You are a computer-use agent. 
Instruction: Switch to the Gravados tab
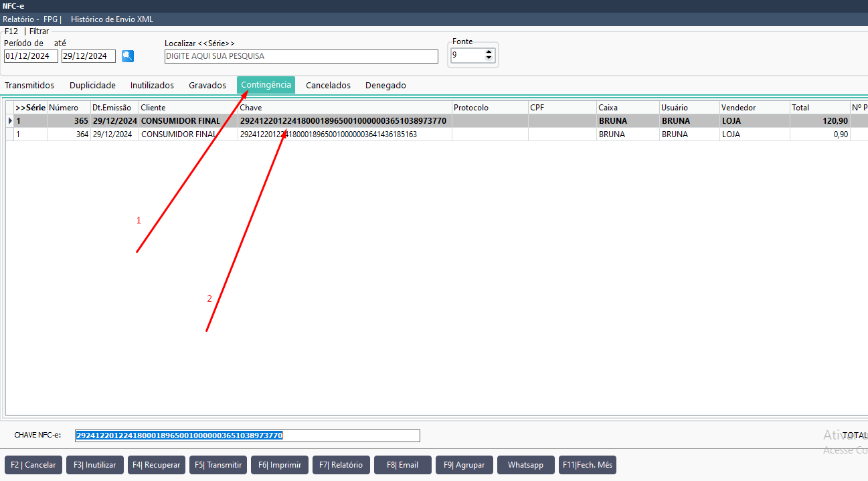click(207, 85)
